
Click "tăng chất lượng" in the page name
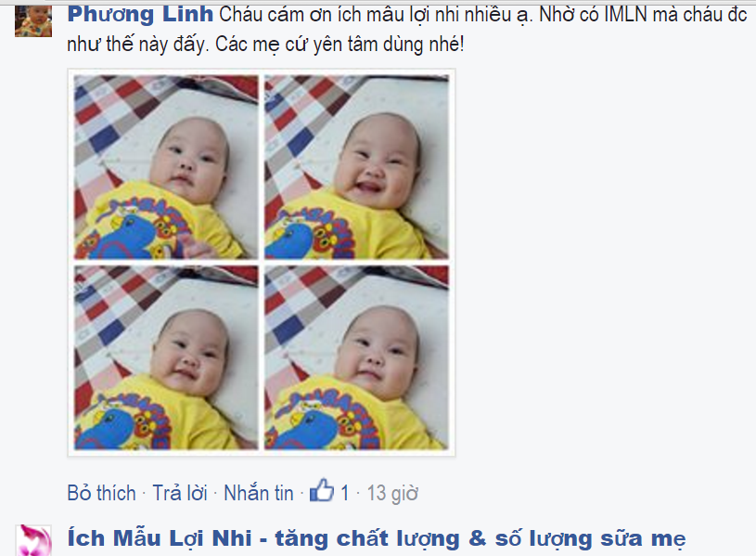click(x=367, y=539)
